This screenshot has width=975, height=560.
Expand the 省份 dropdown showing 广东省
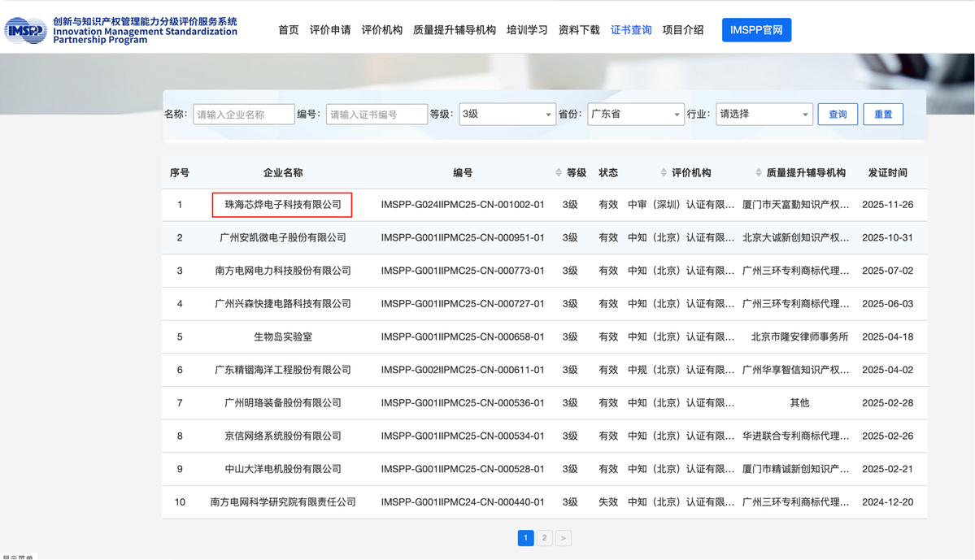pyautogui.click(x=635, y=115)
